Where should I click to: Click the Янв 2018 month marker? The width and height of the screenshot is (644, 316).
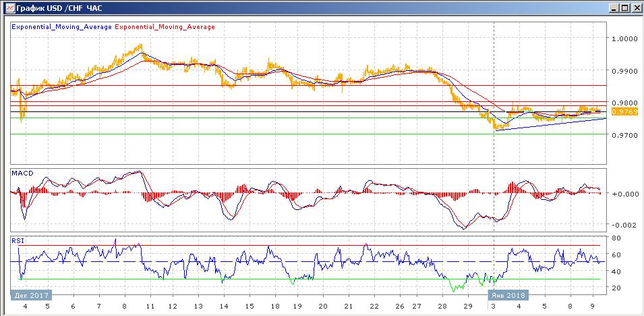tap(508, 296)
